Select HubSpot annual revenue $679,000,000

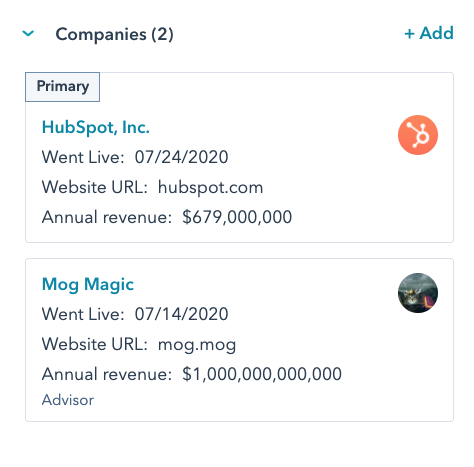[x=237, y=217]
